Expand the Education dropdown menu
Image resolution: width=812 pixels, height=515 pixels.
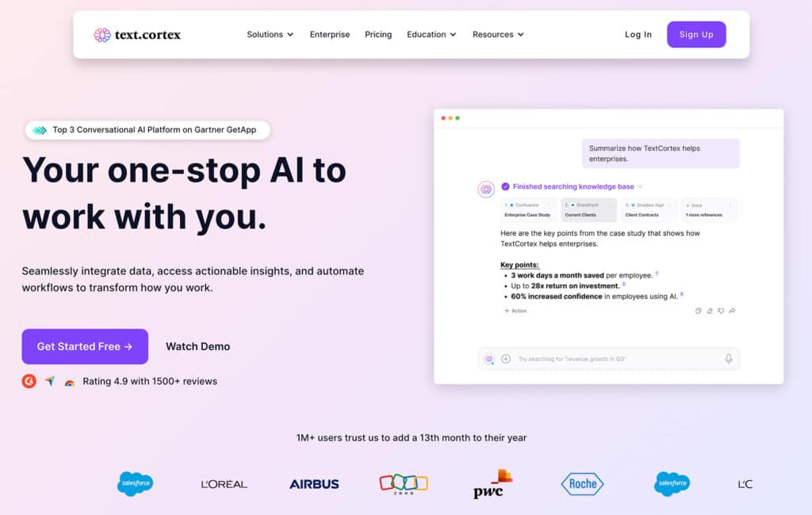431,35
